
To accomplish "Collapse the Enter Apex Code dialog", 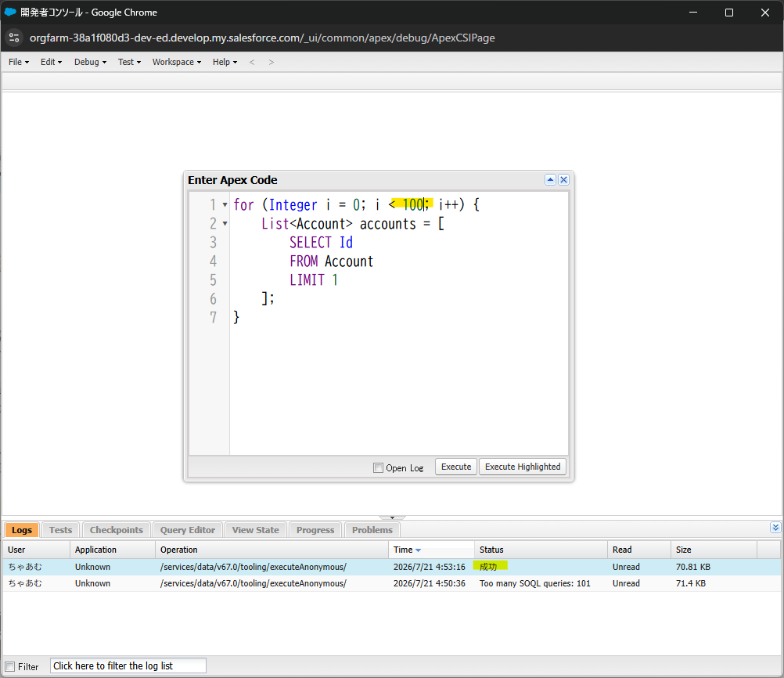I will tap(550, 179).
